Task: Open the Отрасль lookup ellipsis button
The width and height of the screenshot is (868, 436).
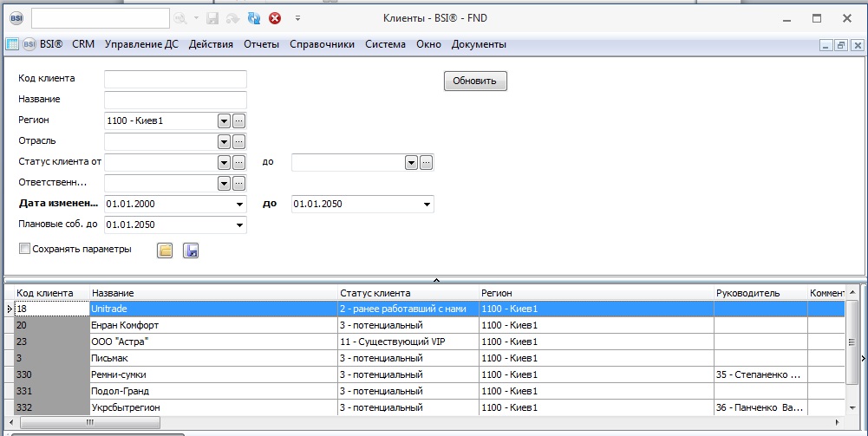Action: tap(239, 142)
